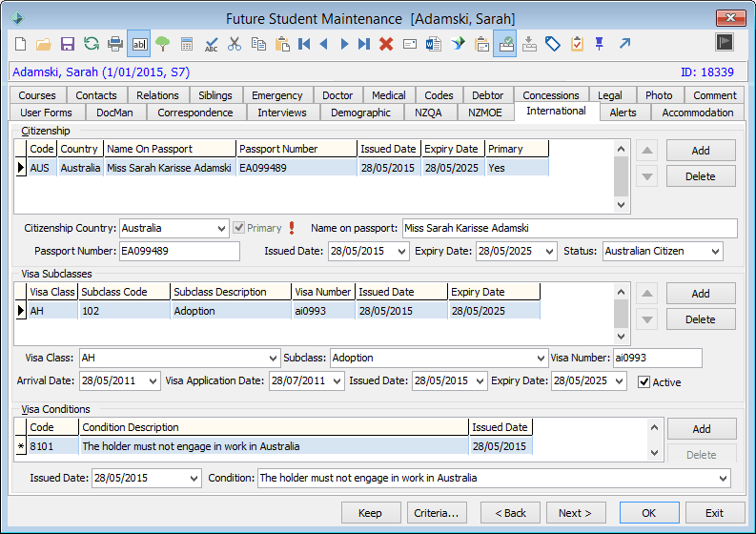Click the Keep button
Viewport: 756px width, 534px height.
[370, 513]
